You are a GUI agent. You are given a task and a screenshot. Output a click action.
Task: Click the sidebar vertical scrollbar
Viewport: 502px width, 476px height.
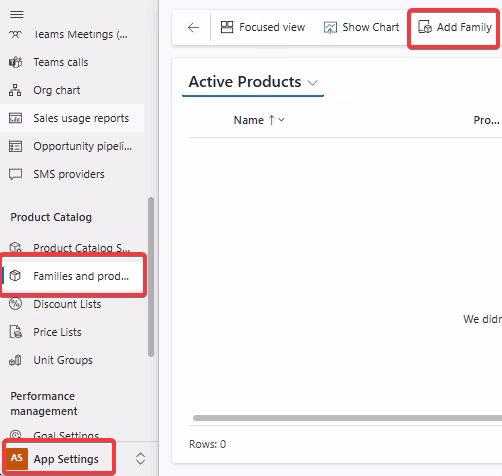tap(151, 277)
